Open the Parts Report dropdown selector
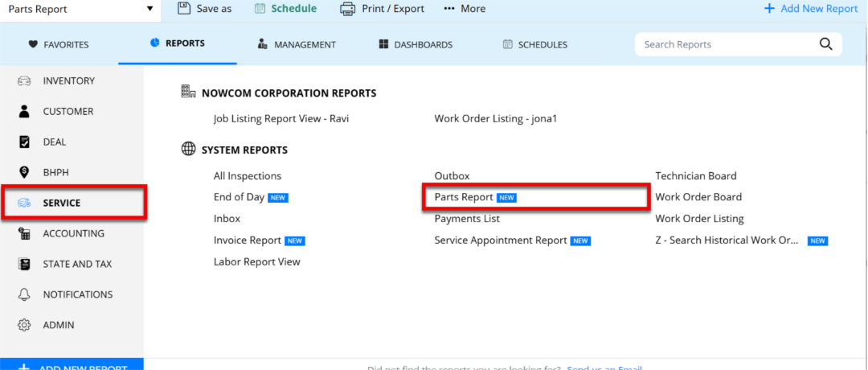Screen dimensions: 868x370 click(80, 9)
